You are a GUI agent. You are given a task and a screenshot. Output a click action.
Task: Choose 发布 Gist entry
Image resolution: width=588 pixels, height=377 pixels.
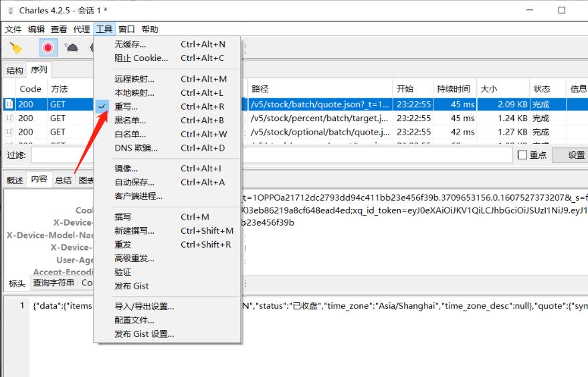click(x=167, y=286)
